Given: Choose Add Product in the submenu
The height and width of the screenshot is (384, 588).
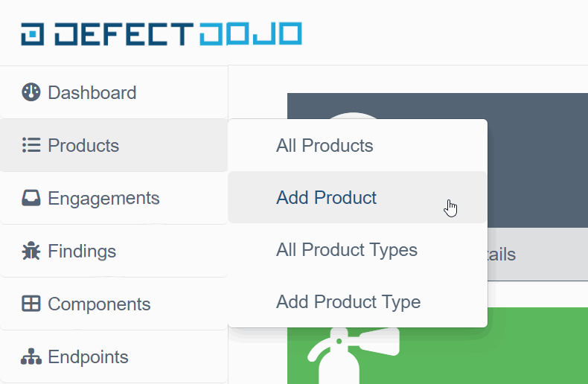Looking at the screenshot, I should click(326, 197).
